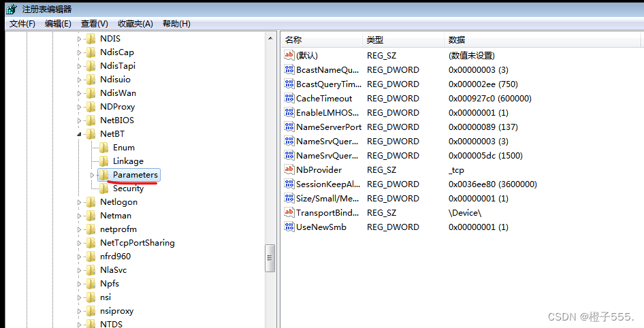Click the NameServerPort DWORD icon

coord(289,127)
